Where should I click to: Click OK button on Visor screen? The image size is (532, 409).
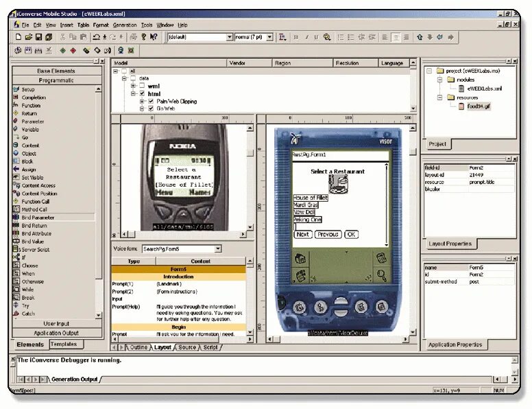point(351,235)
